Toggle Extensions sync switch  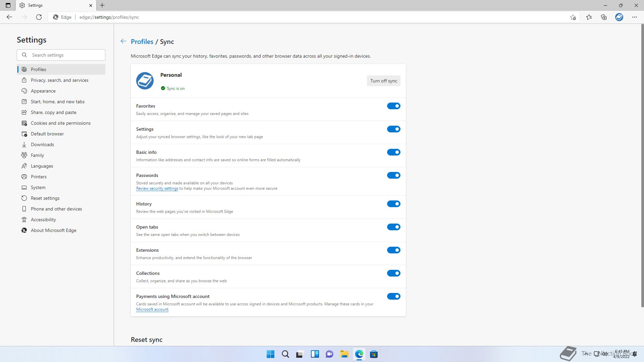tap(394, 250)
